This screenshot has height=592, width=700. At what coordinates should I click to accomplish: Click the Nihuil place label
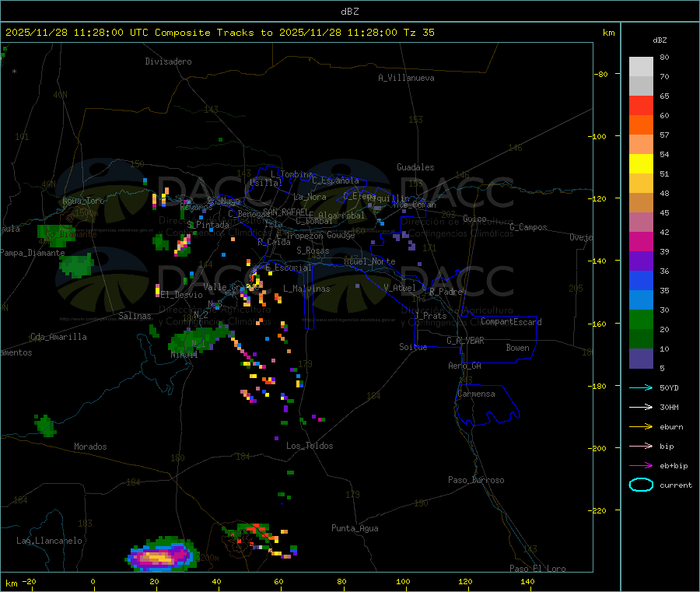[x=184, y=355]
